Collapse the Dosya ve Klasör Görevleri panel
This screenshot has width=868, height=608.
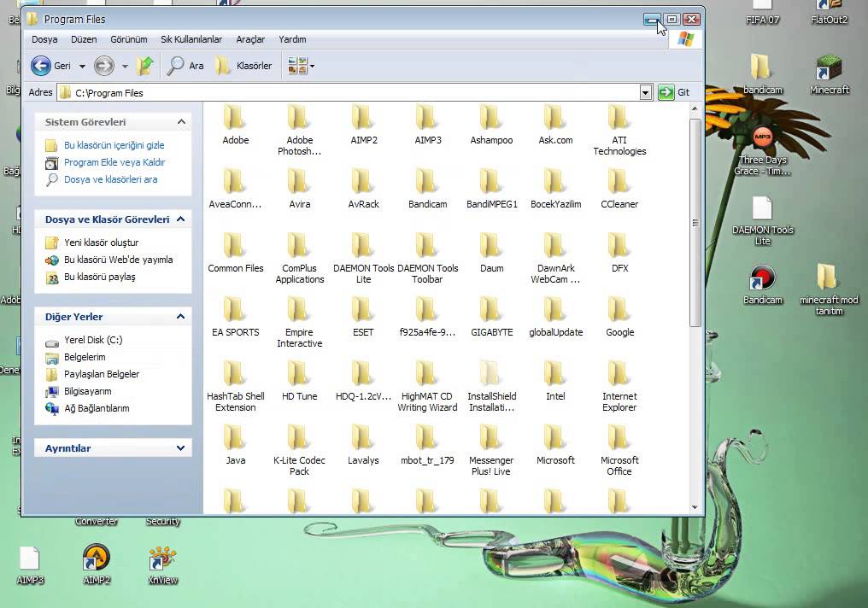click(181, 219)
